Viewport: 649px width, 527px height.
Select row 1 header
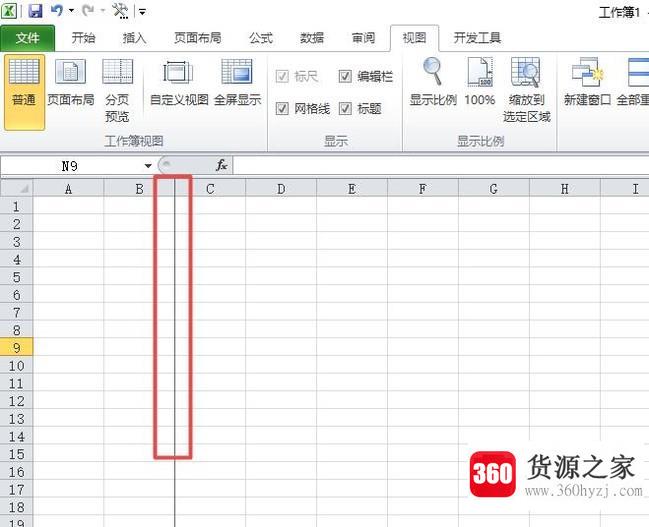click(x=17, y=206)
